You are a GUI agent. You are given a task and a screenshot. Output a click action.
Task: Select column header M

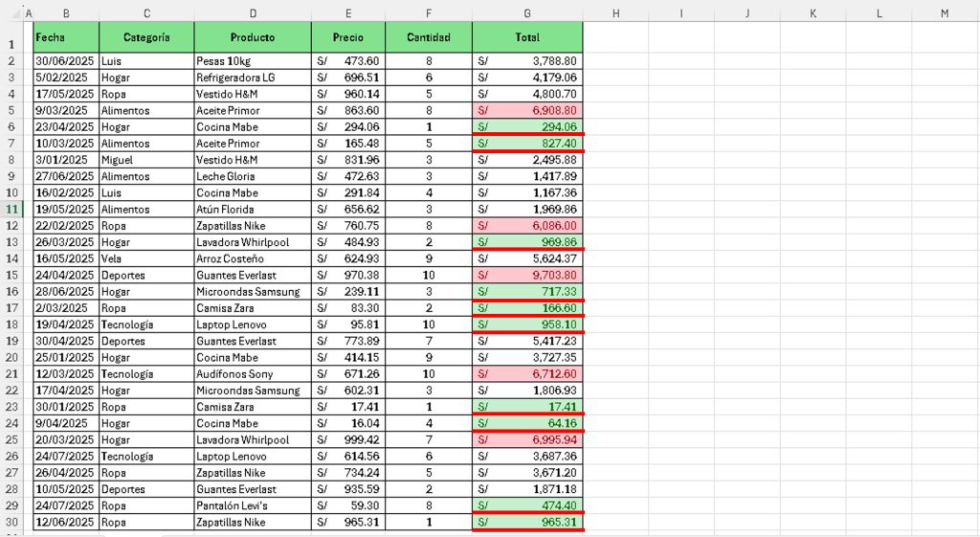945,13
